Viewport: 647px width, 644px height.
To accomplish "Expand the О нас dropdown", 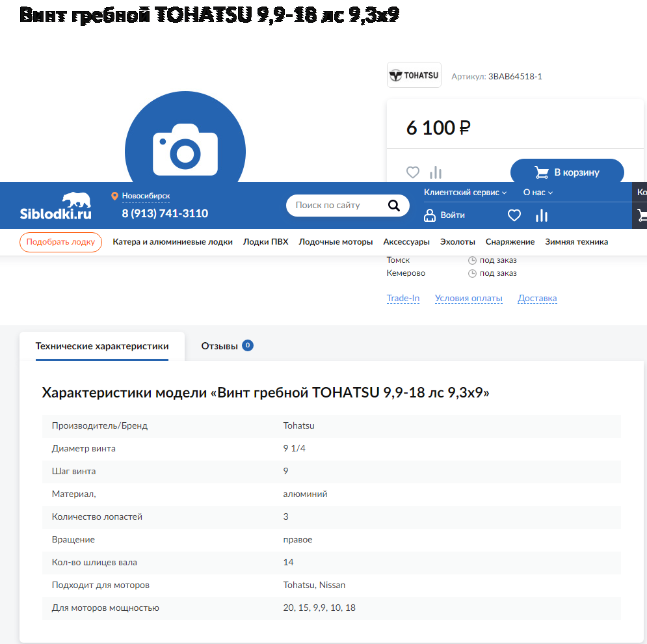I will point(538,193).
